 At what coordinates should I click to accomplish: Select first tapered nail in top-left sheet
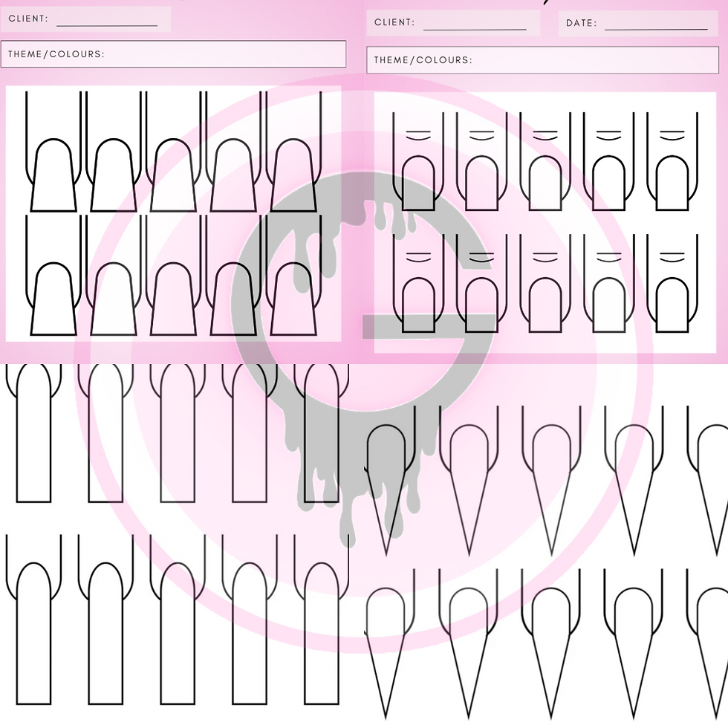click(53, 176)
